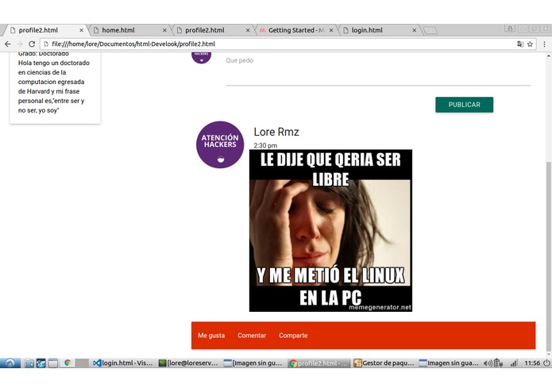
Task: Click the browser forward arrow
Action: (20, 44)
